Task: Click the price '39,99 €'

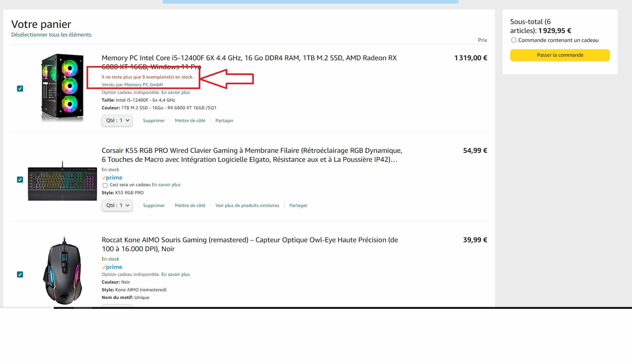Action: [x=475, y=240]
